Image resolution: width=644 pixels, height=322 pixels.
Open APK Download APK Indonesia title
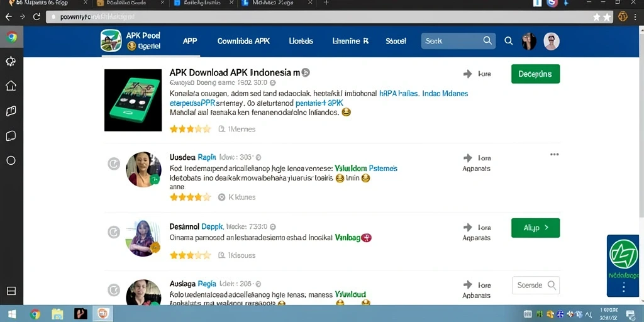point(235,73)
